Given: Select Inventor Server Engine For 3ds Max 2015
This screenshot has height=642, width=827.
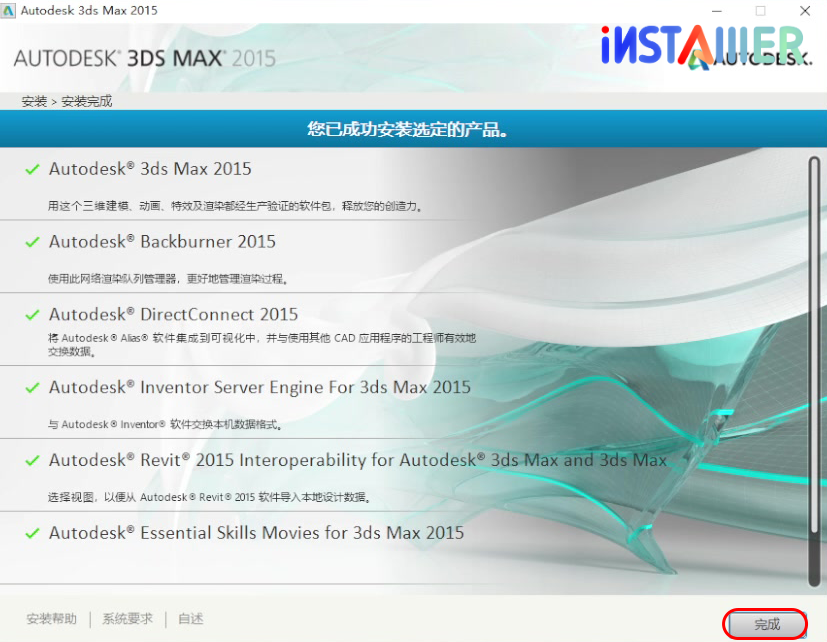Looking at the screenshot, I should click(x=260, y=387).
